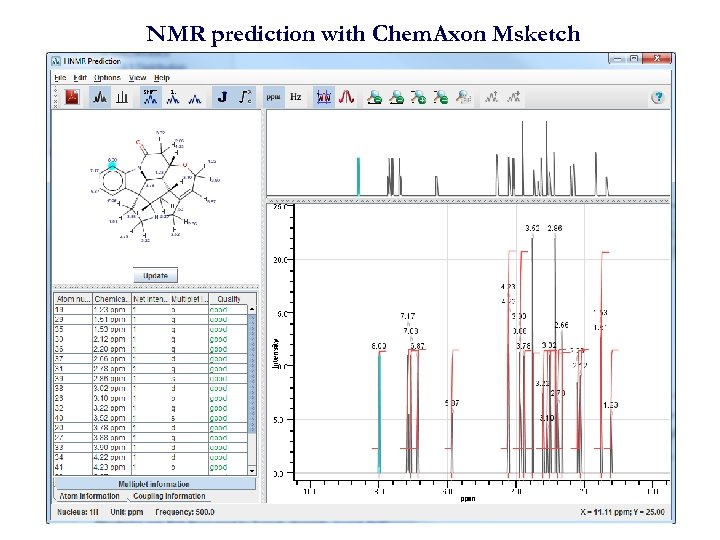
Task: Switch to the Atom Information tab
Action: coord(90,496)
